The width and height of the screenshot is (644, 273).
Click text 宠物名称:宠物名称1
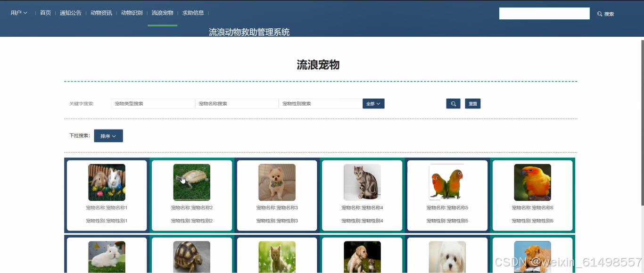tap(107, 208)
